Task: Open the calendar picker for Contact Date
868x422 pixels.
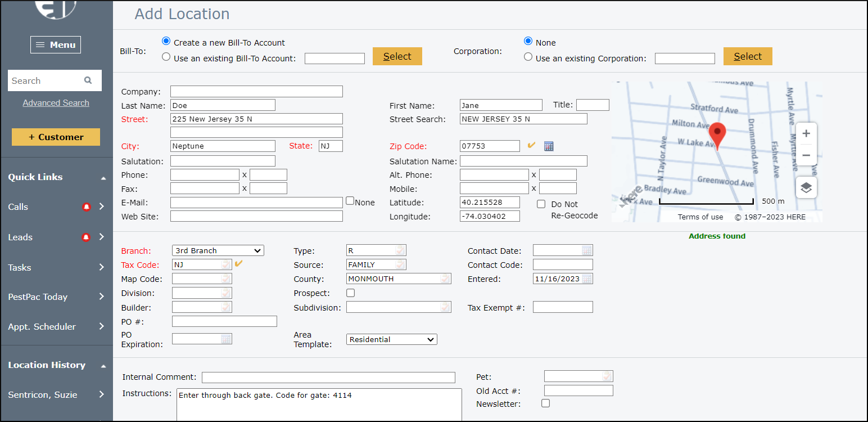Action: [588, 250]
